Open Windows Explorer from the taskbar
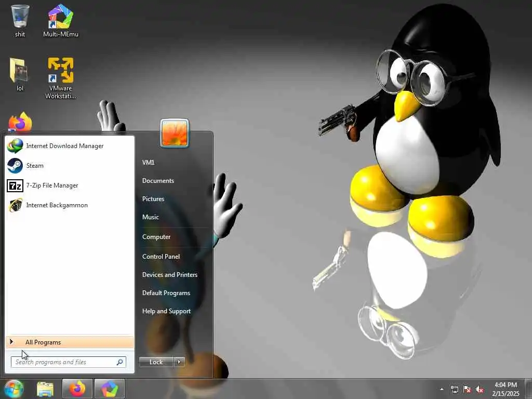This screenshot has height=399, width=532. (45, 389)
